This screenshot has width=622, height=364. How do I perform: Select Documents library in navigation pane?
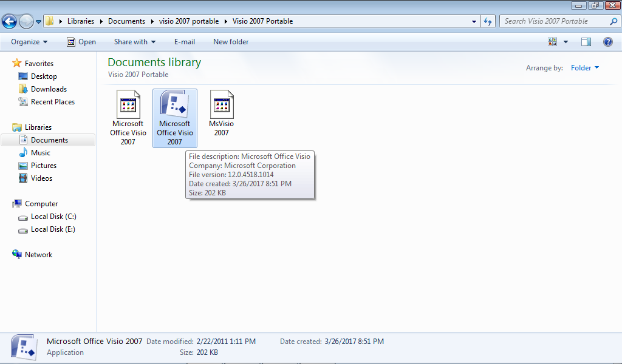[x=48, y=140]
